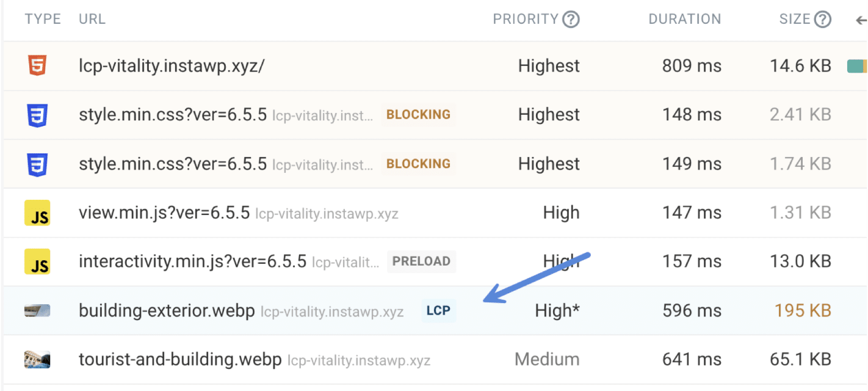Click the PRELOAD badge beside interactivity.min.js
This screenshot has width=868, height=391.
tap(421, 261)
